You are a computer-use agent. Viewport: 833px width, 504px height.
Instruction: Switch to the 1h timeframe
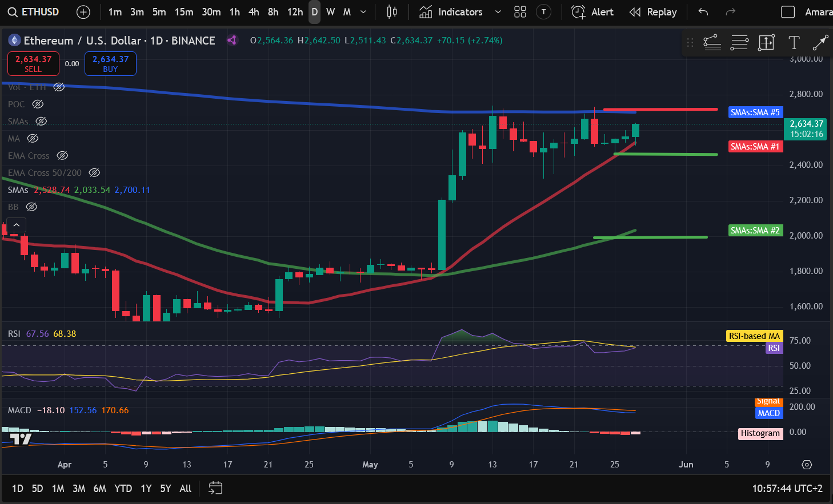coord(235,12)
